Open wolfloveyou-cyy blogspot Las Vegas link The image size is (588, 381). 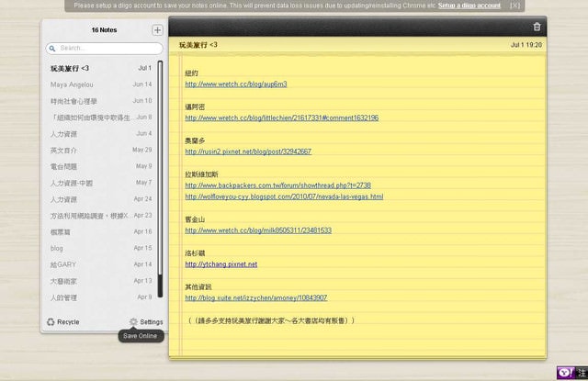point(284,196)
